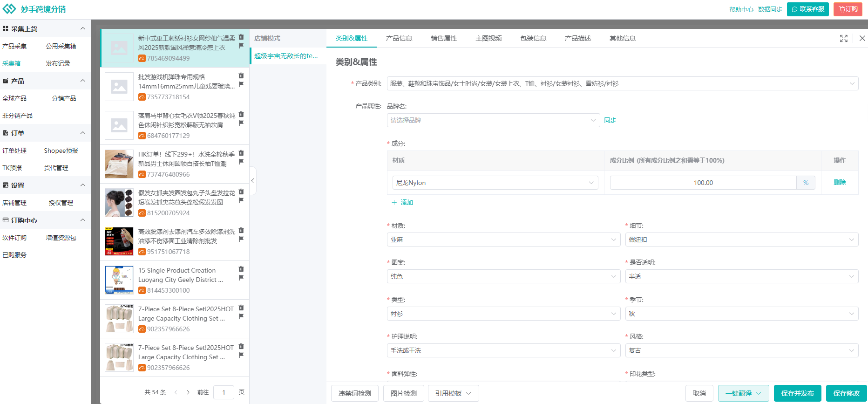This screenshot has width=868, height=404.
Task: Select the 高效脱漆剂 product thumbnail
Action: click(x=119, y=241)
